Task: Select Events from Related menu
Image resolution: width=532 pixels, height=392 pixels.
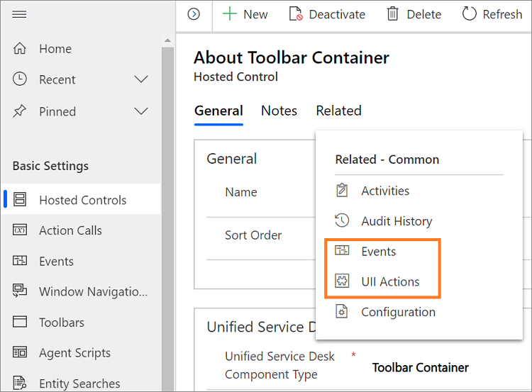Action: 378,251
